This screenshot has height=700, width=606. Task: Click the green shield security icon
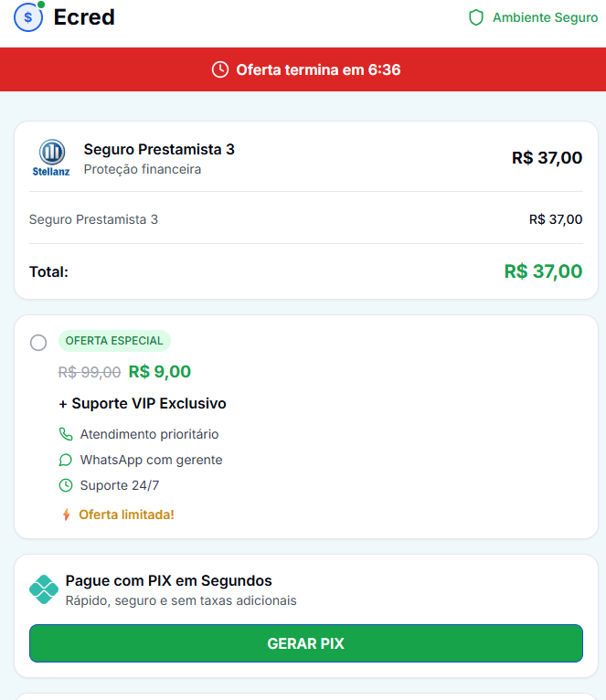click(475, 17)
